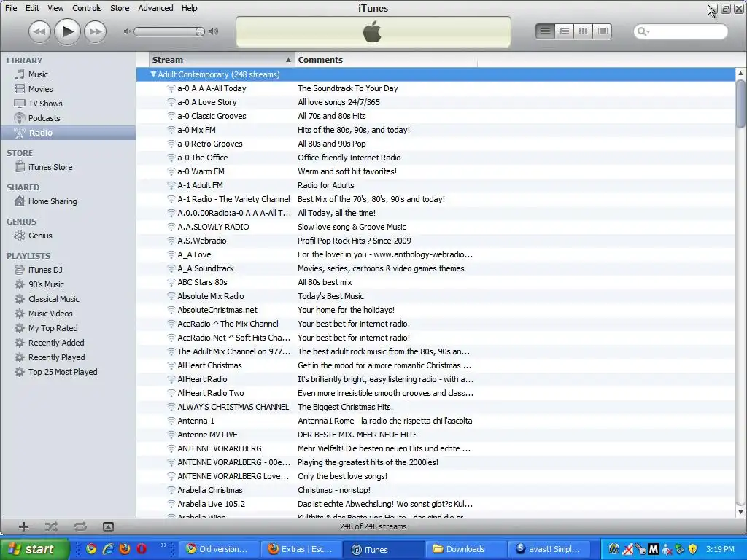Open the Store menu
The width and height of the screenshot is (747, 560).
pos(120,8)
